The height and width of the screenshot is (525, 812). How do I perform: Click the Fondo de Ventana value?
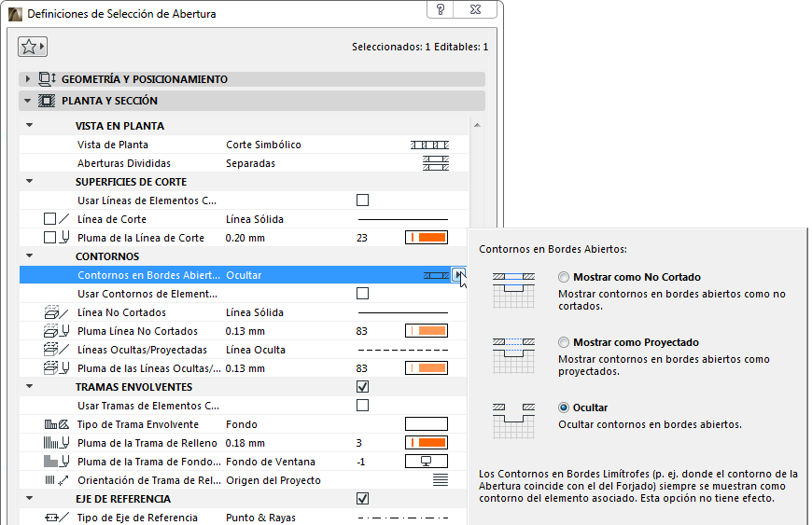tap(271, 462)
